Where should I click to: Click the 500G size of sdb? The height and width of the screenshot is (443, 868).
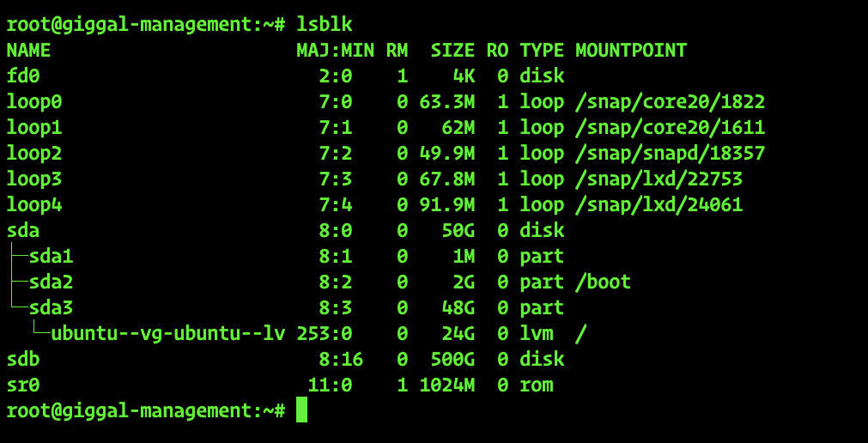pos(452,360)
